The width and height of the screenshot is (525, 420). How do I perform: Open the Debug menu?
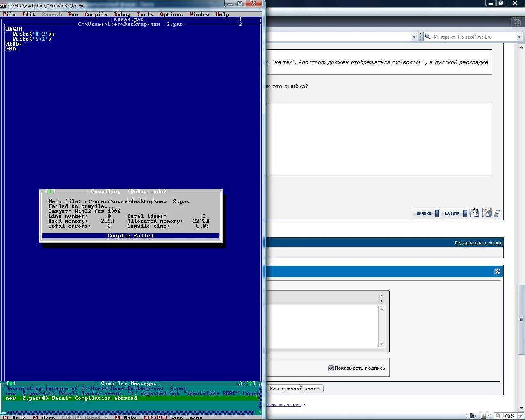click(122, 14)
